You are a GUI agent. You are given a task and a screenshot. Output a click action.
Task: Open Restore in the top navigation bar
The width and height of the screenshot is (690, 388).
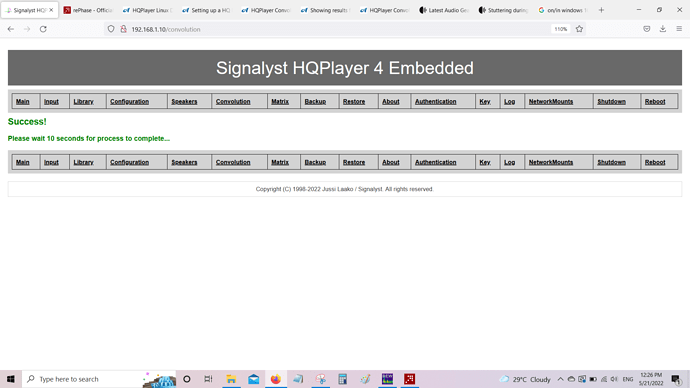[354, 102]
